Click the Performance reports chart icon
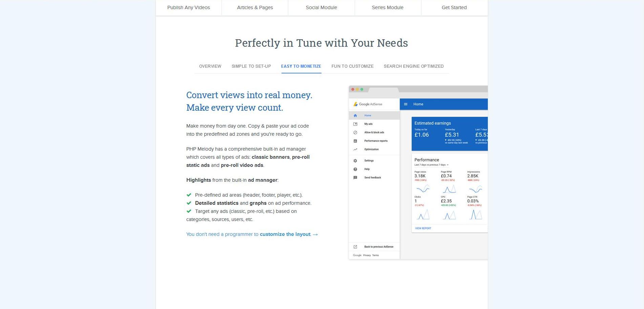 [355, 141]
